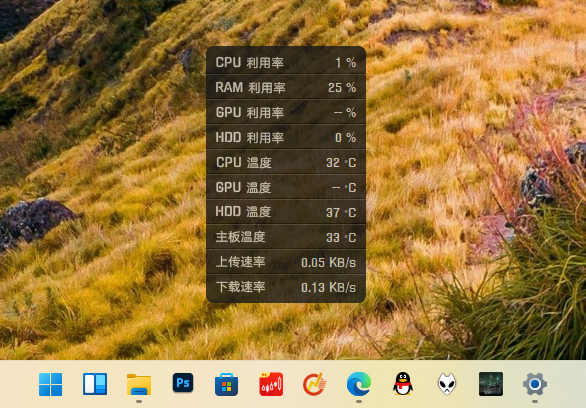
Task: Launch the orange circular chart app
Action: click(x=314, y=384)
